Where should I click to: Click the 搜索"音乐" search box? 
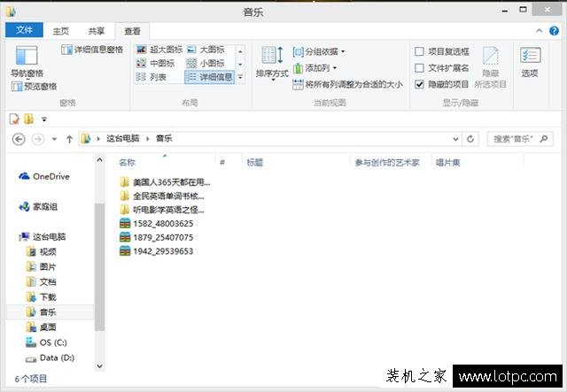[x=520, y=139]
